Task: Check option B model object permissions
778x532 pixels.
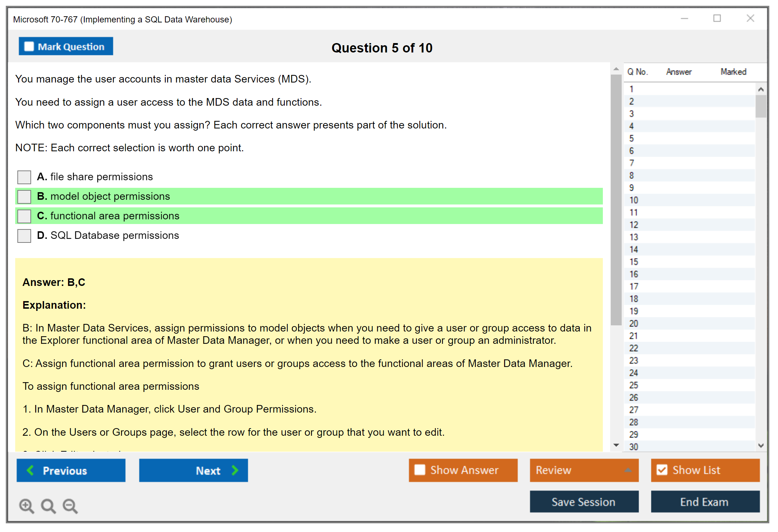Action: pos(24,197)
